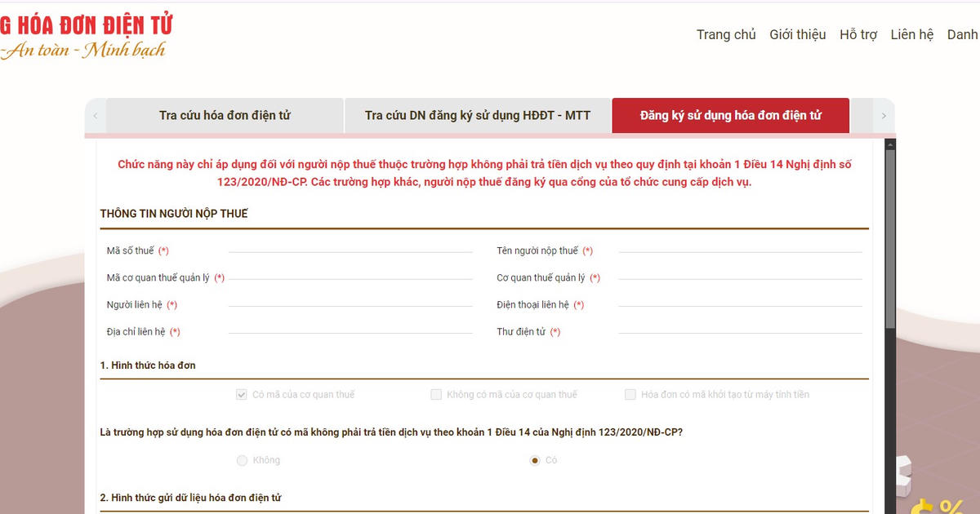Image resolution: width=980 pixels, height=514 pixels.
Task: Switch to Tra cứu DN đăng ký sử dụng HĐĐT - MTT tab
Action: click(x=478, y=116)
